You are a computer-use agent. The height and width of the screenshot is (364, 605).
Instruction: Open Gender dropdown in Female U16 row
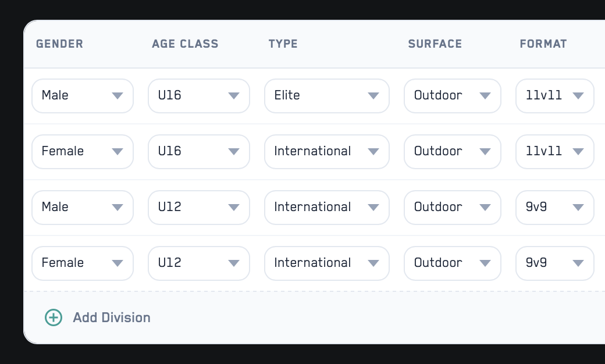click(x=83, y=152)
